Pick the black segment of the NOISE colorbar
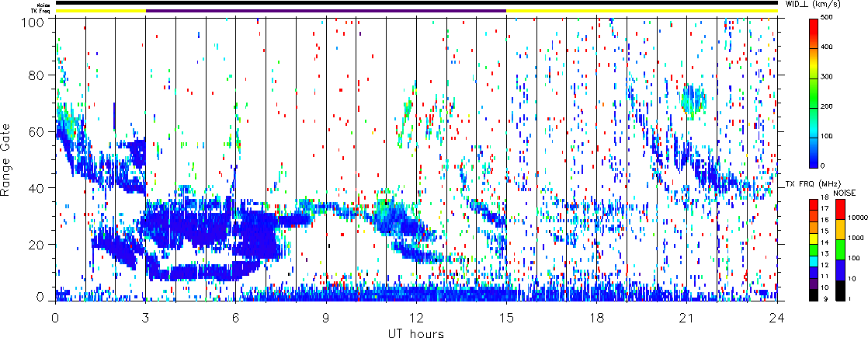The height and width of the screenshot is (338, 868). pyautogui.click(x=840, y=291)
